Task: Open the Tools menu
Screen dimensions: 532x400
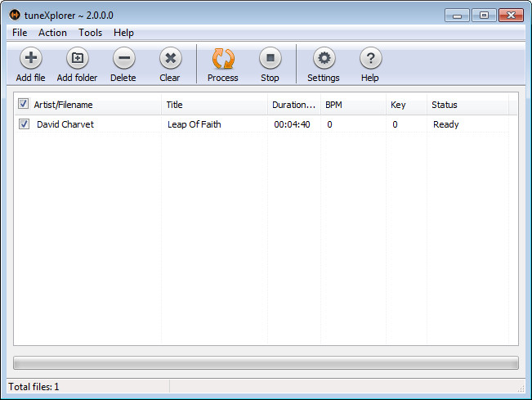Action: tap(91, 33)
